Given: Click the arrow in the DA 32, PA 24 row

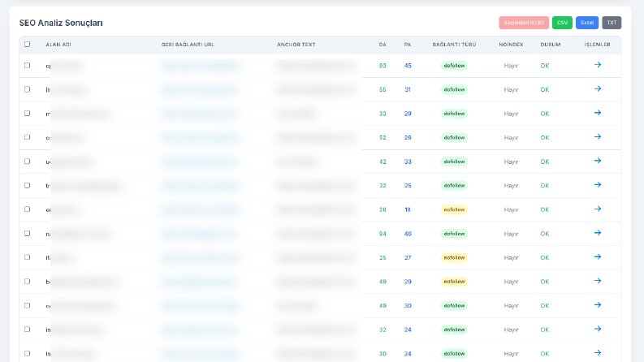Looking at the screenshot, I should pyautogui.click(x=598, y=329).
